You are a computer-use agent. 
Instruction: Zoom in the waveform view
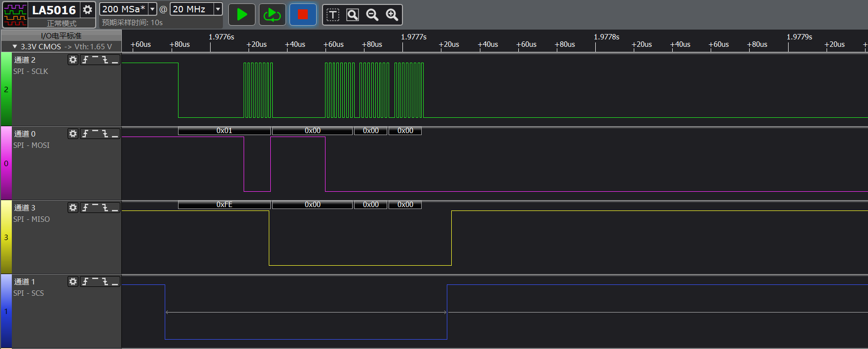[x=392, y=15]
